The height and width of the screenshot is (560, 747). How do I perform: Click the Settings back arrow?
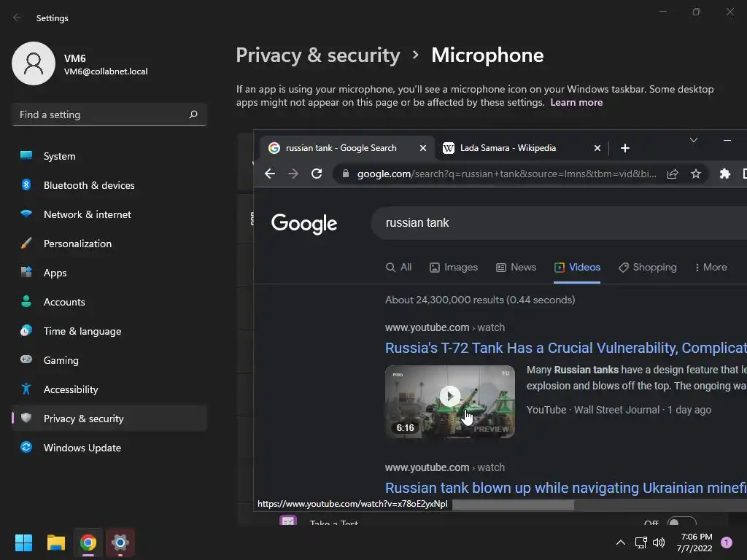coord(18,17)
